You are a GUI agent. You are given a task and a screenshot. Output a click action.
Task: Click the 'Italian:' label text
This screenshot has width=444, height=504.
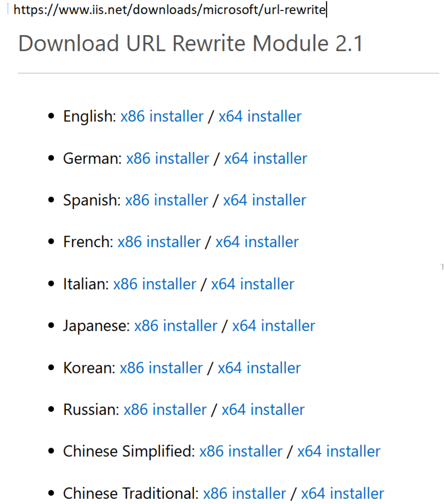pyautogui.click(x=86, y=284)
